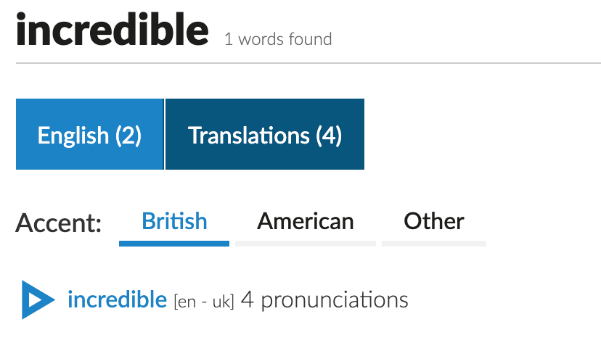Viewport: 601px width, 364px height.
Task: Click the "Accent:" label
Action: tap(59, 223)
